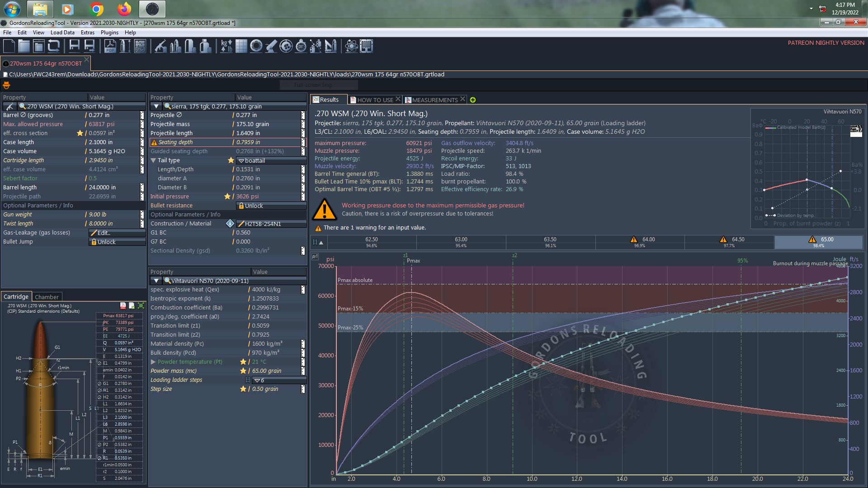This screenshot has width=868, height=488.
Task: Toggle the p/t chart mode button
Action: [315, 257]
